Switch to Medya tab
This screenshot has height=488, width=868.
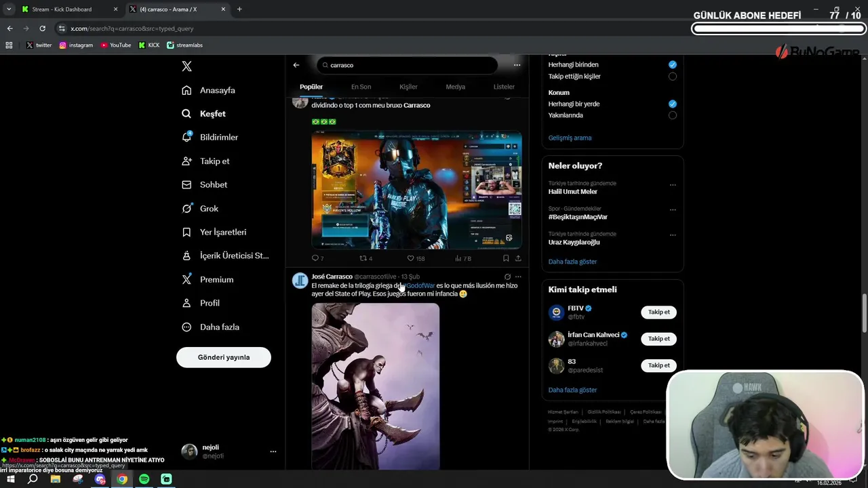point(456,87)
